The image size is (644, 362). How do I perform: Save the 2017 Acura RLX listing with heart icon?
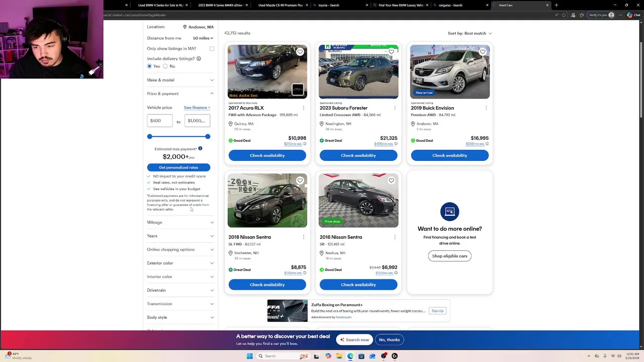click(x=300, y=52)
